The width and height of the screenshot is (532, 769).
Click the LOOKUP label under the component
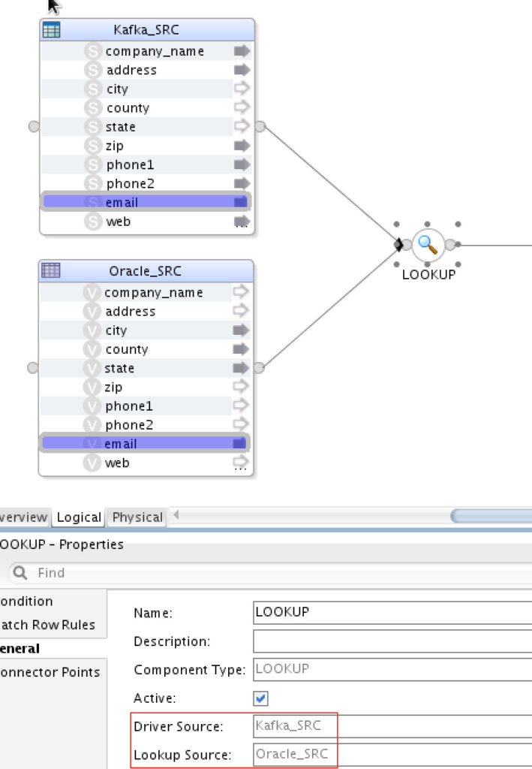tap(428, 275)
